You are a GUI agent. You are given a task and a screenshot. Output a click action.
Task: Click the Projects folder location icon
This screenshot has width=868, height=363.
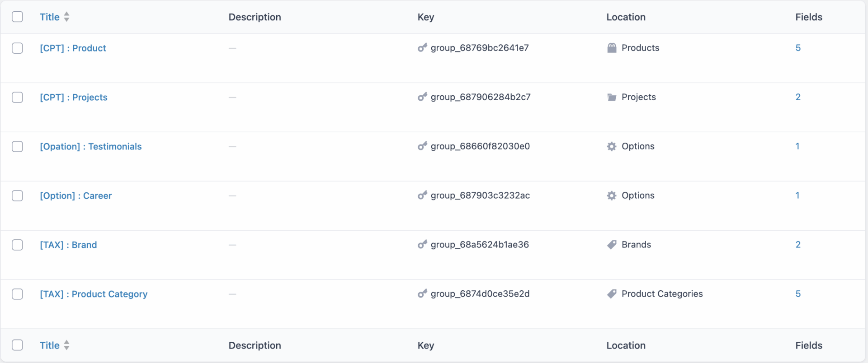click(x=612, y=97)
